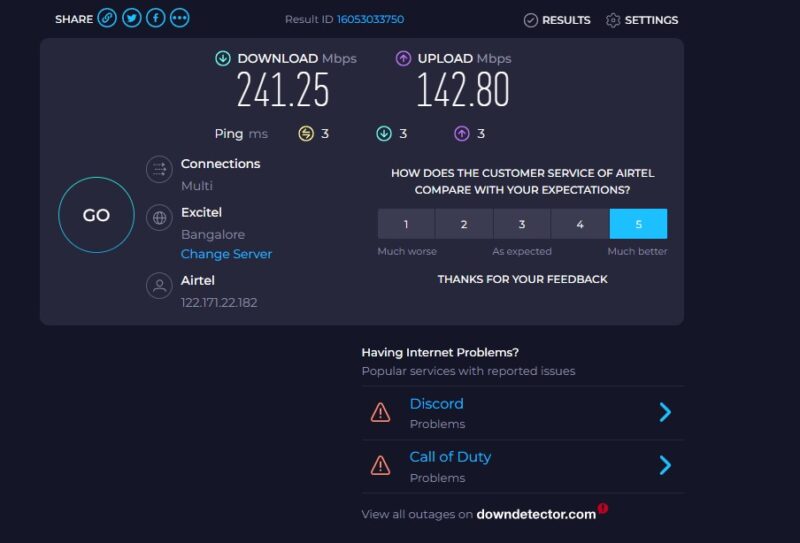Click the Connections multi icon
This screenshot has width=800, height=543.
[x=158, y=170]
